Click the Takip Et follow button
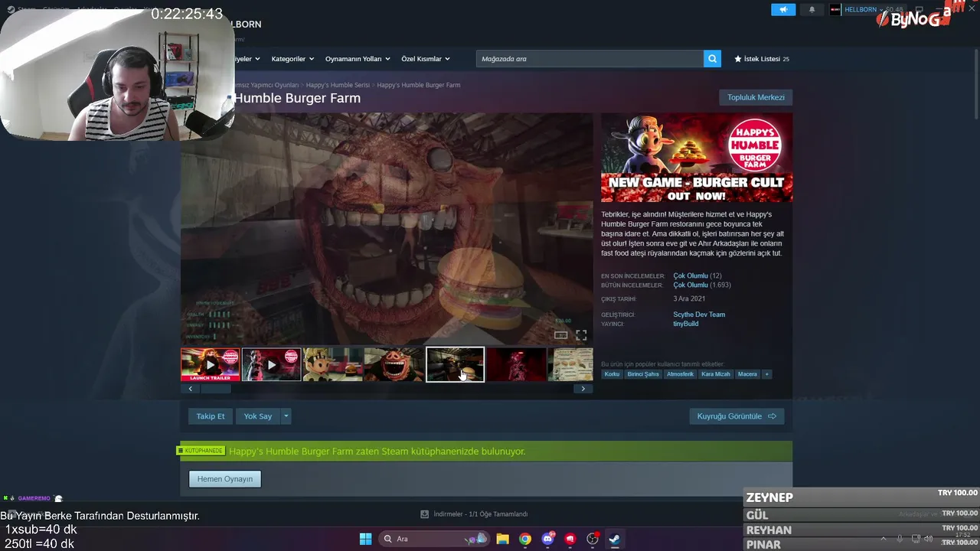This screenshot has width=980, height=551. (x=211, y=416)
